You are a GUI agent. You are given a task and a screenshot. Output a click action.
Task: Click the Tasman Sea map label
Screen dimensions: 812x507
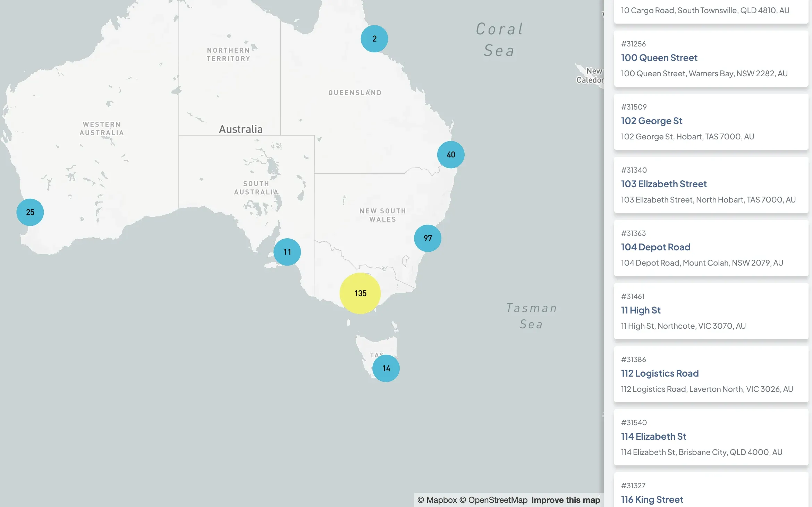coord(531,316)
